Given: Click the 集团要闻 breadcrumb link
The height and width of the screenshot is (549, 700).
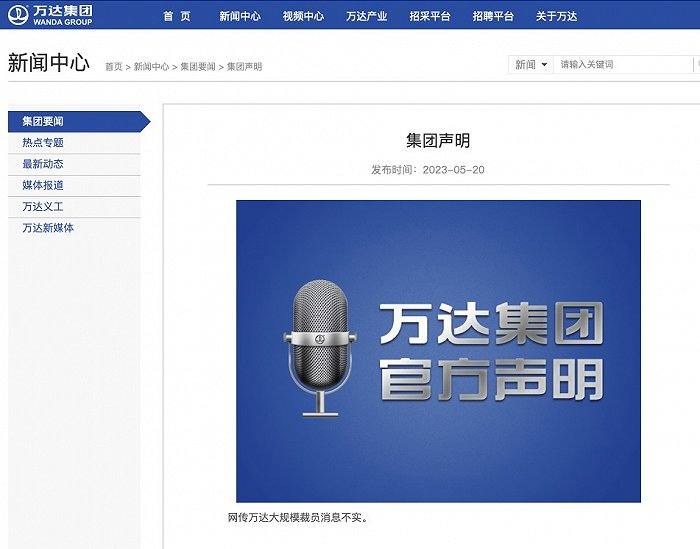Looking at the screenshot, I should point(198,67).
